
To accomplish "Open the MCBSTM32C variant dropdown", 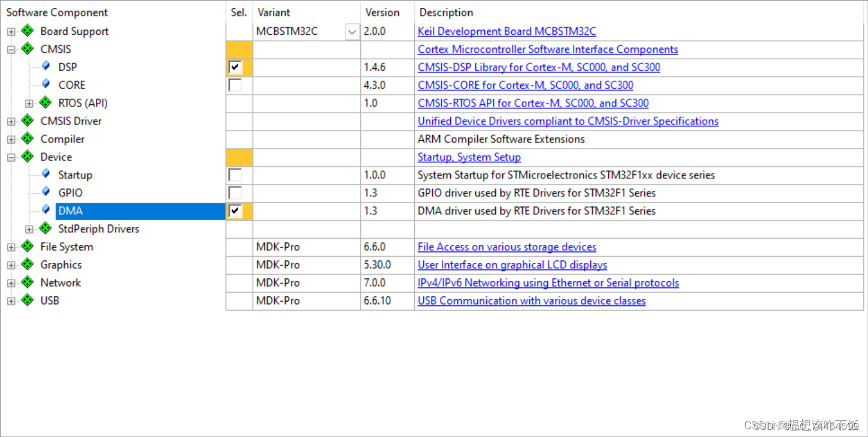I will [x=352, y=32].
